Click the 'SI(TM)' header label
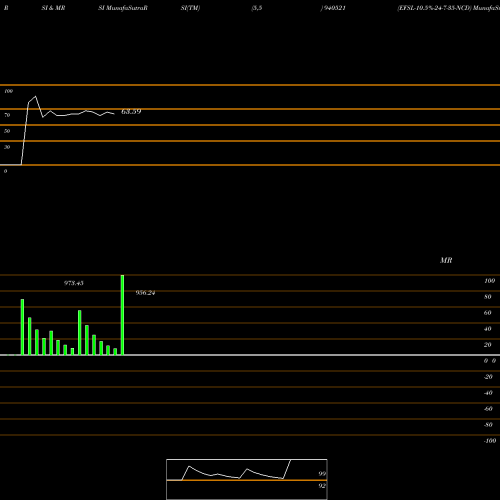500x500 pixels. coord(190,8)
